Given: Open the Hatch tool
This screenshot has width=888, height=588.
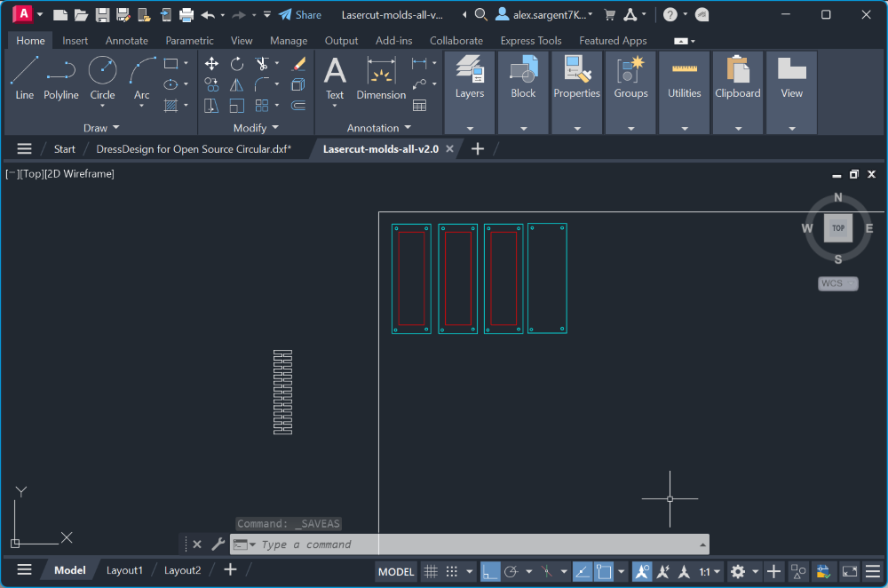Looking at the screenshot, I should pos(171,105).
